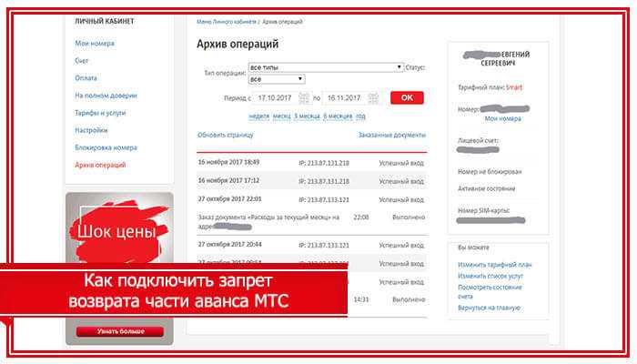Viewport: 637px width, 364px height.
Task: Open 'Оплата' in sidebar menu
Action: click(x=86, y=78)
